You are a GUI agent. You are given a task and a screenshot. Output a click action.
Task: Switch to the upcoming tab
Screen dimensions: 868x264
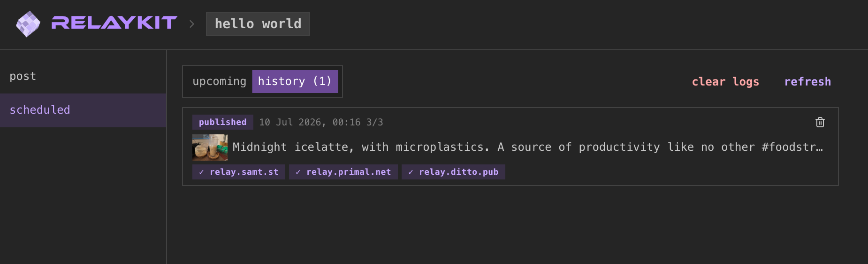click(x=219, y=81)
